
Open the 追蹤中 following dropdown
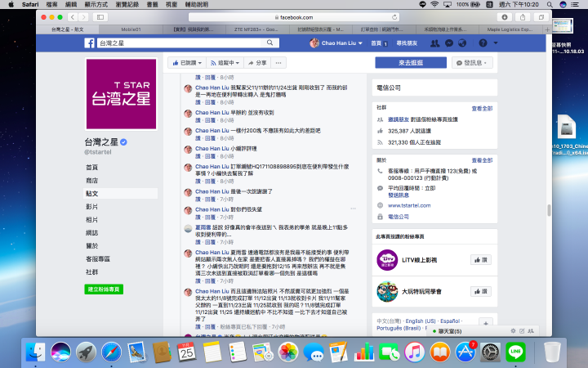[225, 63]
